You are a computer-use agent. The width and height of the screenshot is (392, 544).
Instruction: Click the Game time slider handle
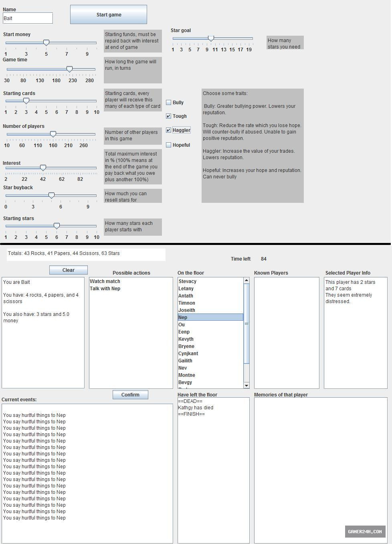[69, 69]
